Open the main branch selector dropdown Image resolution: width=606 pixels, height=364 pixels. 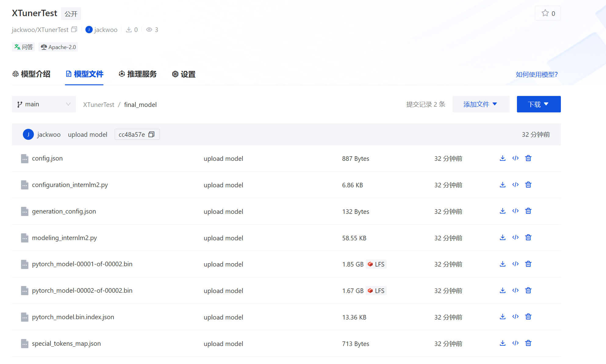tap(44, 104)
